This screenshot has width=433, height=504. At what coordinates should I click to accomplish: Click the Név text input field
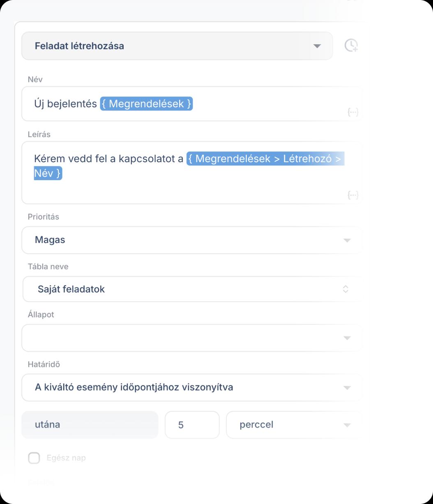[x=267, y=104]
